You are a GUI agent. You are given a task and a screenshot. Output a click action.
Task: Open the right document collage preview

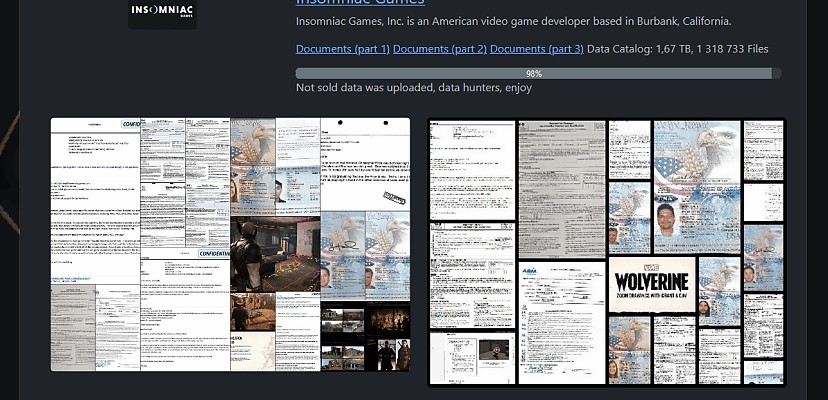[606, 251]
